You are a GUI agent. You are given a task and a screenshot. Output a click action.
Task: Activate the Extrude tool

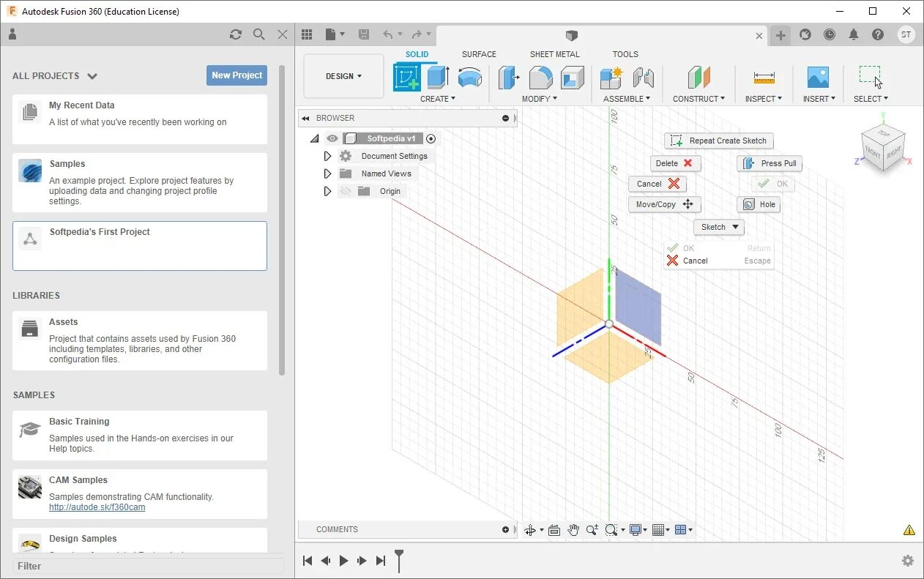point(437,77)
